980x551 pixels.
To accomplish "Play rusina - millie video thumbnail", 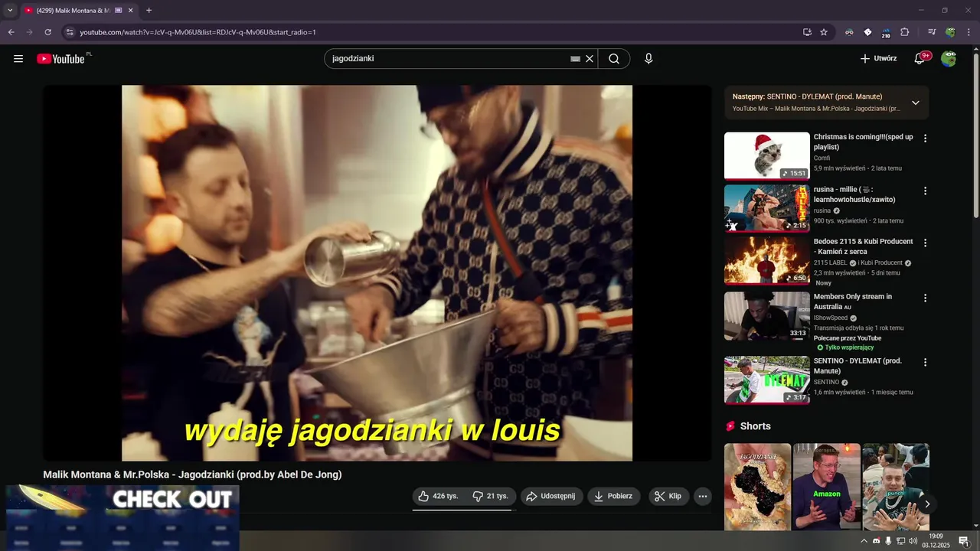I will click(x=766, y=208).
